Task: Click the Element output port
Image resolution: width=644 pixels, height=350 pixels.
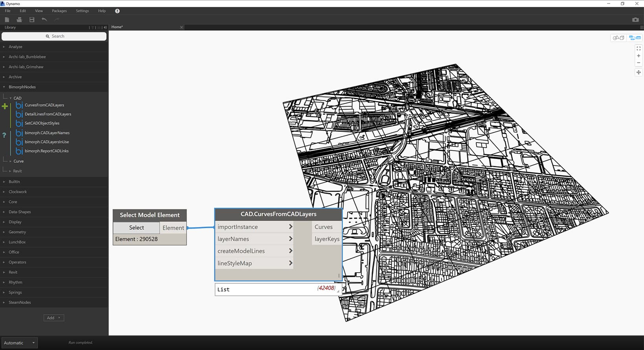Action: (173, 228)
